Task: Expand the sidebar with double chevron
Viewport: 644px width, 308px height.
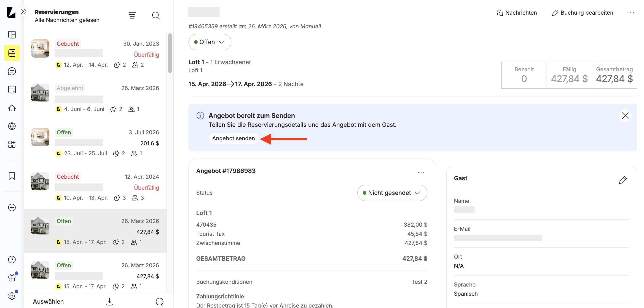Action: [24, 11]
